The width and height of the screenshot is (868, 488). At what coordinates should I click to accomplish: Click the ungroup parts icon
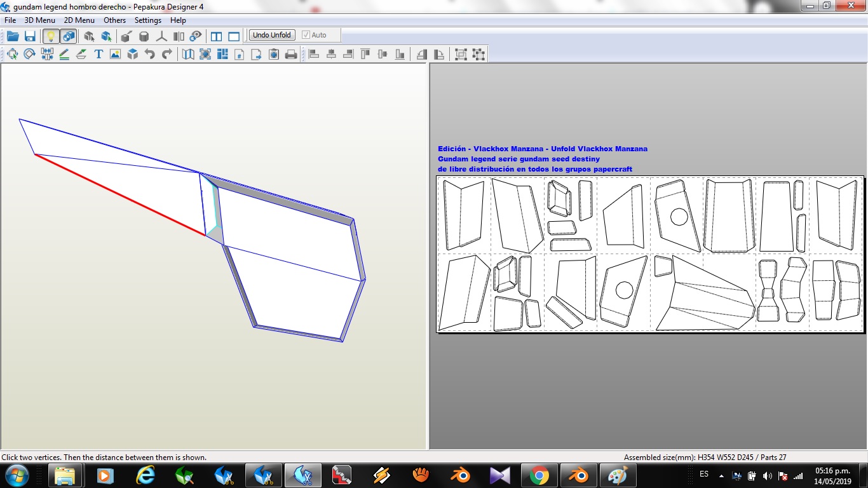[x=478, y=55]
